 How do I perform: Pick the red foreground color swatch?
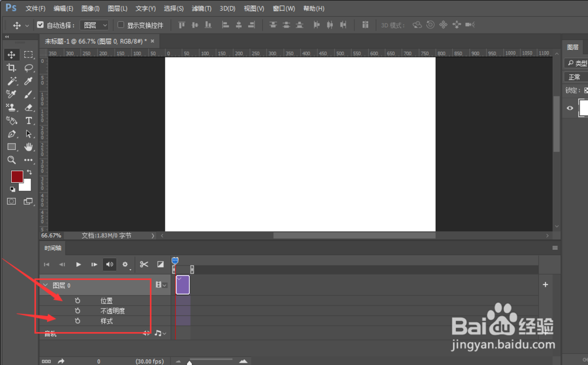(x=17, y=176)
